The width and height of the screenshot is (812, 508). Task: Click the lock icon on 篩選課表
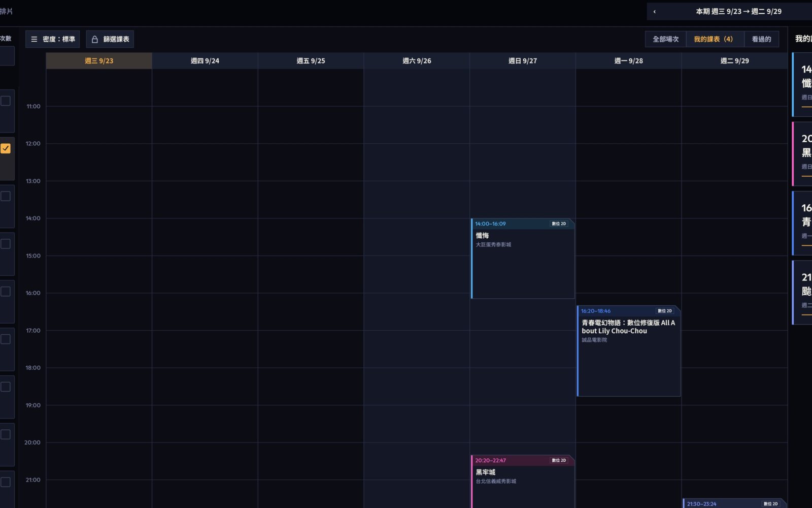click(94, 39)
